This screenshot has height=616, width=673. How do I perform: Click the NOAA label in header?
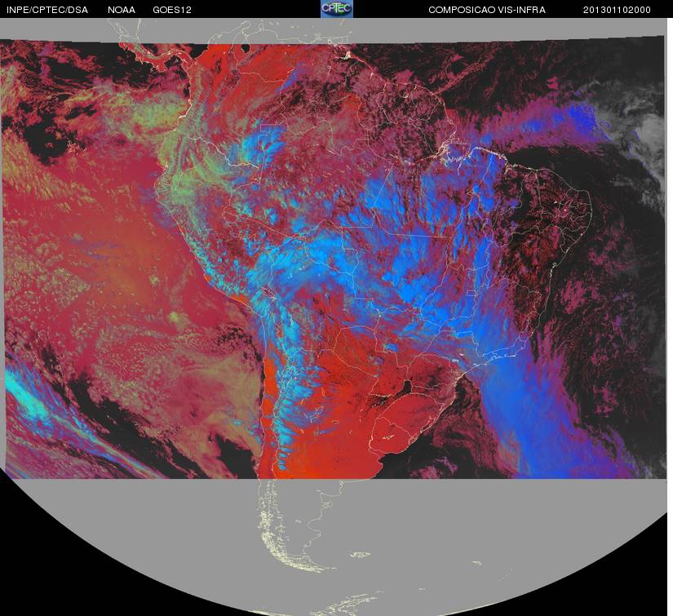122,10
